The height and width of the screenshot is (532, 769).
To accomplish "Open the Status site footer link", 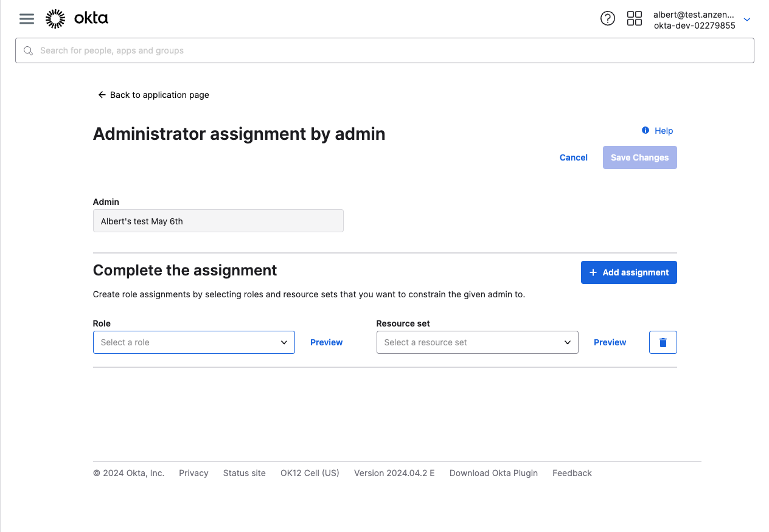I will click(x=244, y=473).
